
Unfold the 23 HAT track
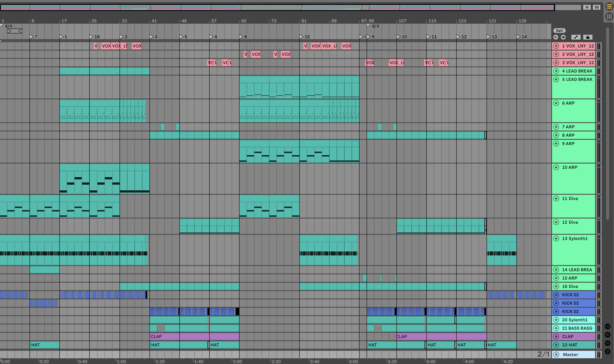(x=556, y=345)
